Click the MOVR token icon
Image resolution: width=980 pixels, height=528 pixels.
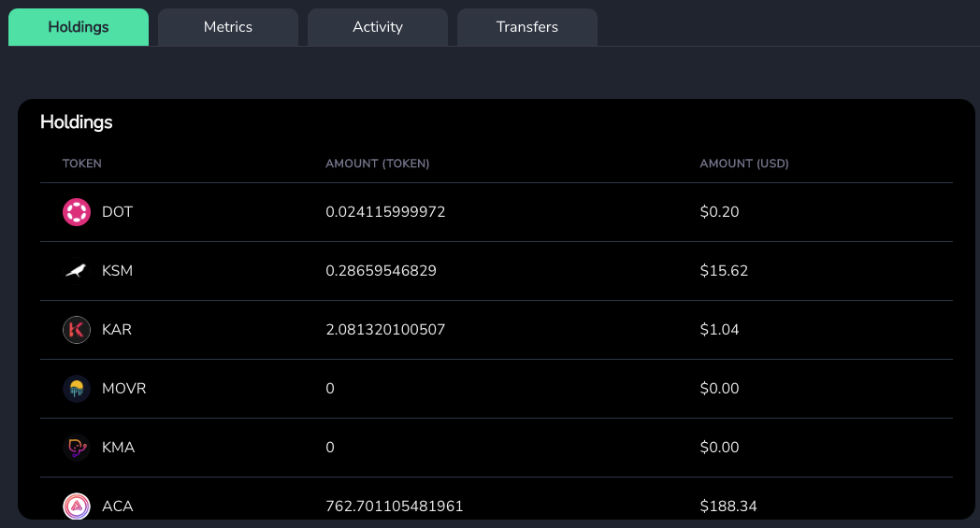click(x=77, y=388)
